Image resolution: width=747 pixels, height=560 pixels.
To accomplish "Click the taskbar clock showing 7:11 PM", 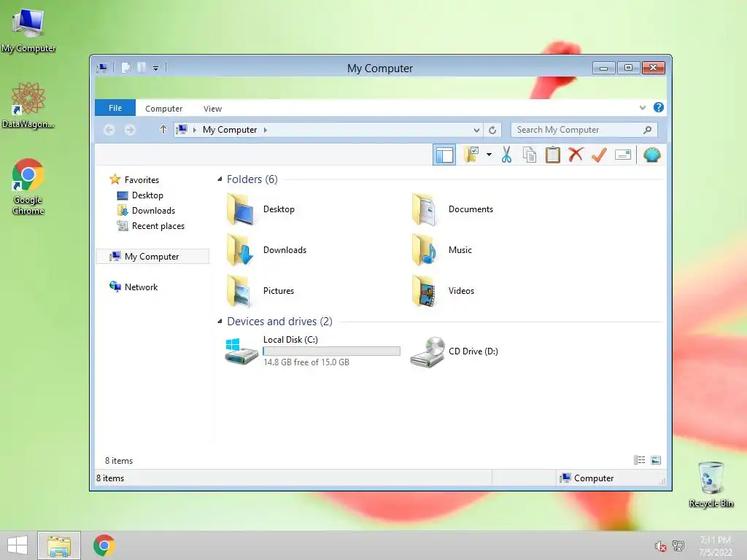I will click(x=715, y=545).
